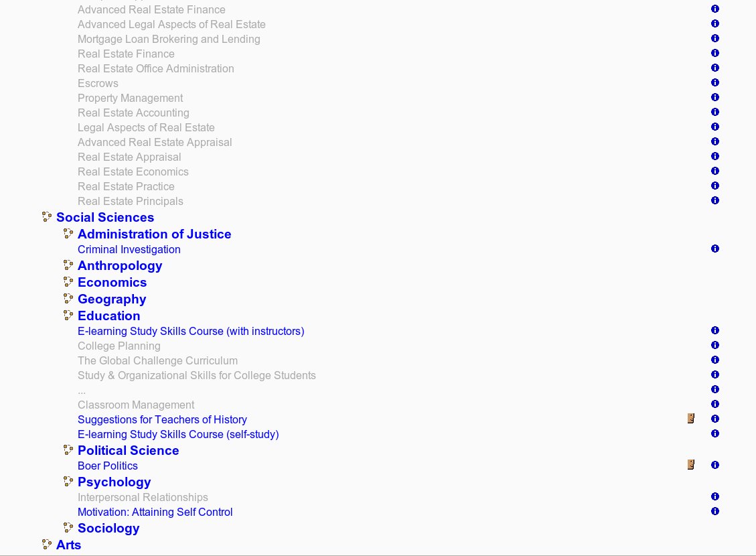This screenshot has width=756, height=556.
Task: Click category icon beside Education
Action: point(68,316)
